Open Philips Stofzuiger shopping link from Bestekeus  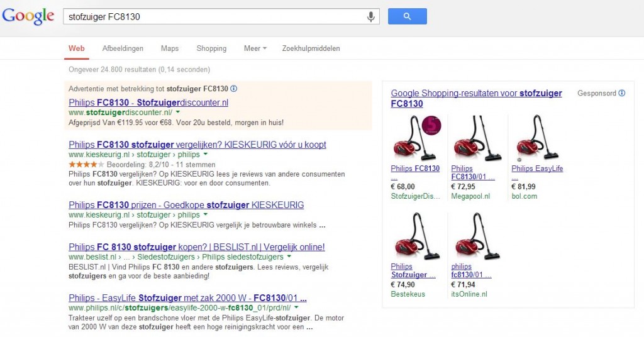tap(413, 270)
